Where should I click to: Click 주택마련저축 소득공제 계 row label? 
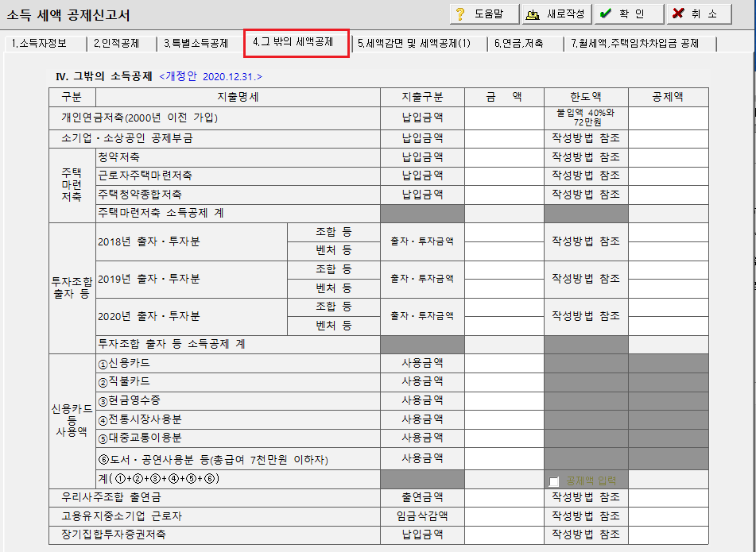[x=161, y=214]
